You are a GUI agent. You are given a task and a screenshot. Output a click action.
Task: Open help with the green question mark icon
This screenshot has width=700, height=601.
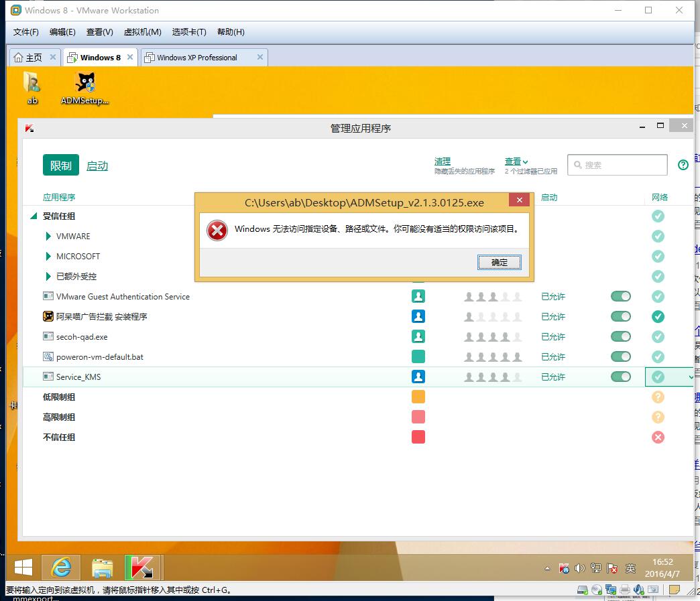tap(683, 165)
